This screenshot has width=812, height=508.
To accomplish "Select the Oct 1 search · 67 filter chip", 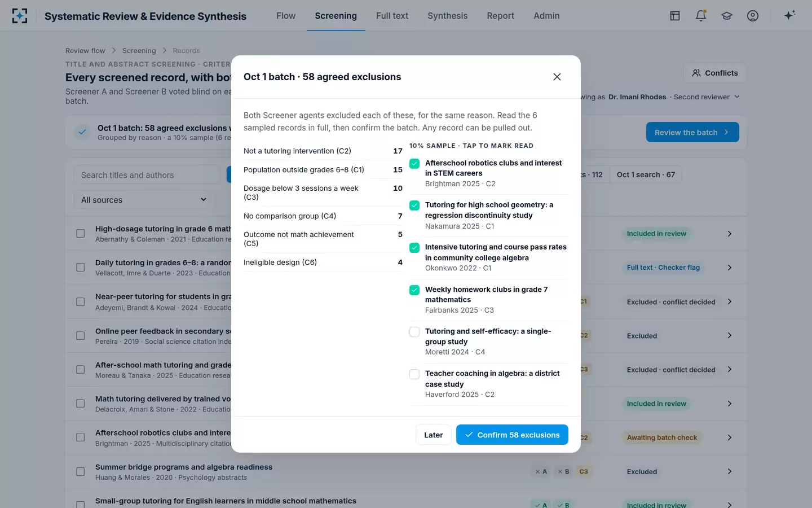I will click(646, 175).
